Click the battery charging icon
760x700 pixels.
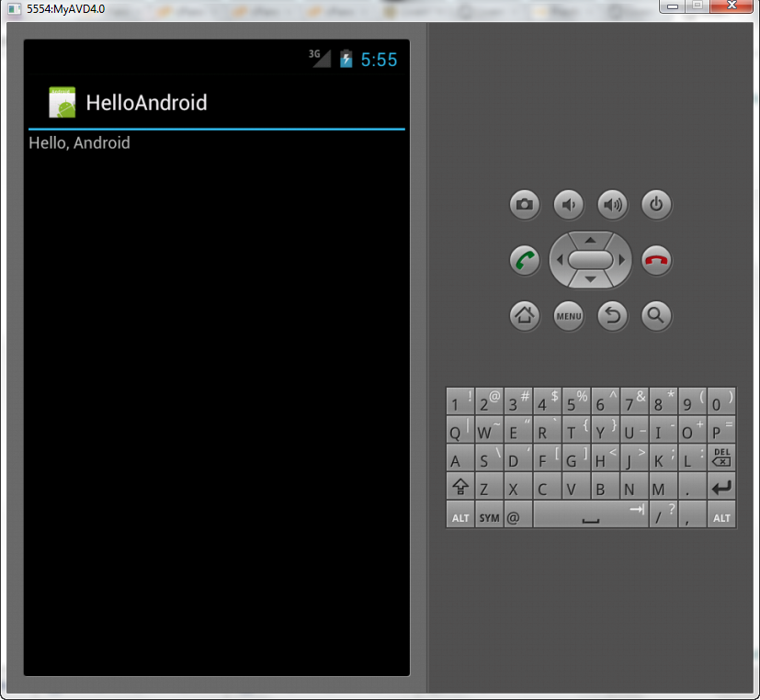346,59
